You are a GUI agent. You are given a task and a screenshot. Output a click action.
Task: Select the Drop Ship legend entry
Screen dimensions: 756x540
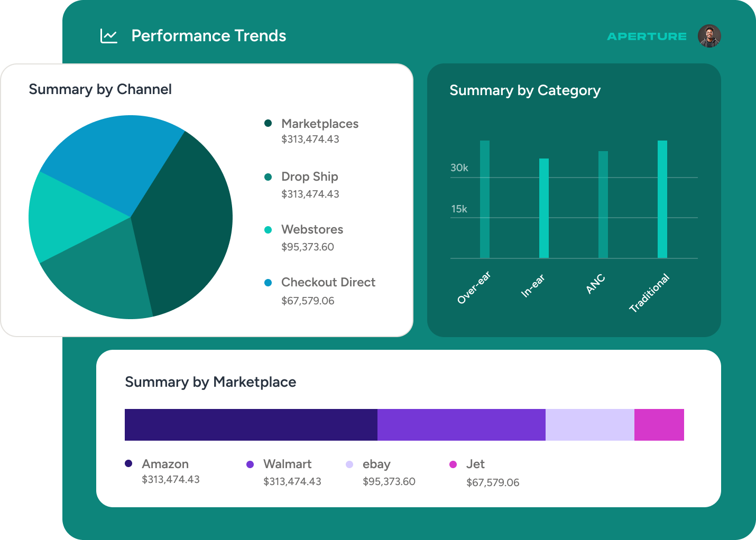(x=309, y=176)
